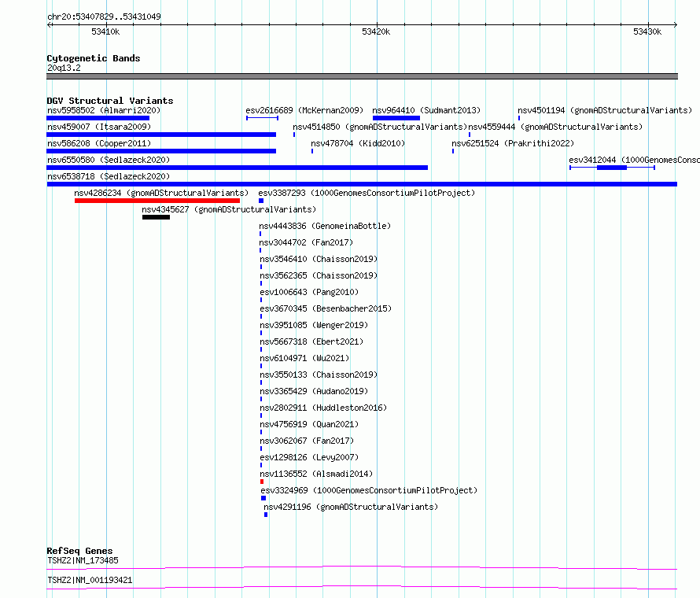This screenshot has height=598, width=700.
Task: Click nsv4559444 gnomAD variant label
Action: 555,127
